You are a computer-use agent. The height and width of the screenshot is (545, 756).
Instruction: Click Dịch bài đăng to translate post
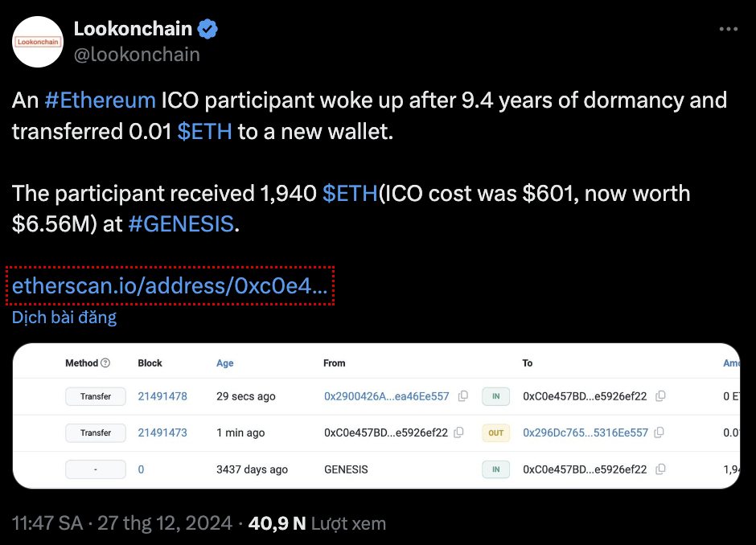tap(64, 318)
